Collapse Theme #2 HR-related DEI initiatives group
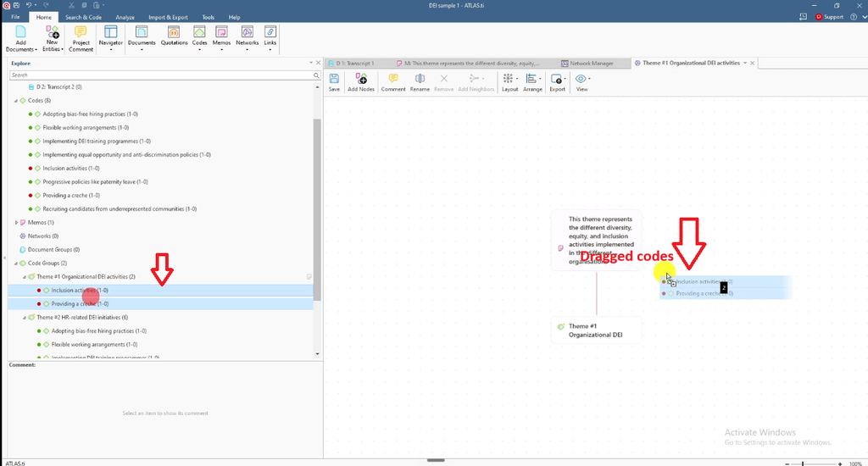868x466 pixels. [x=25, y=318]
